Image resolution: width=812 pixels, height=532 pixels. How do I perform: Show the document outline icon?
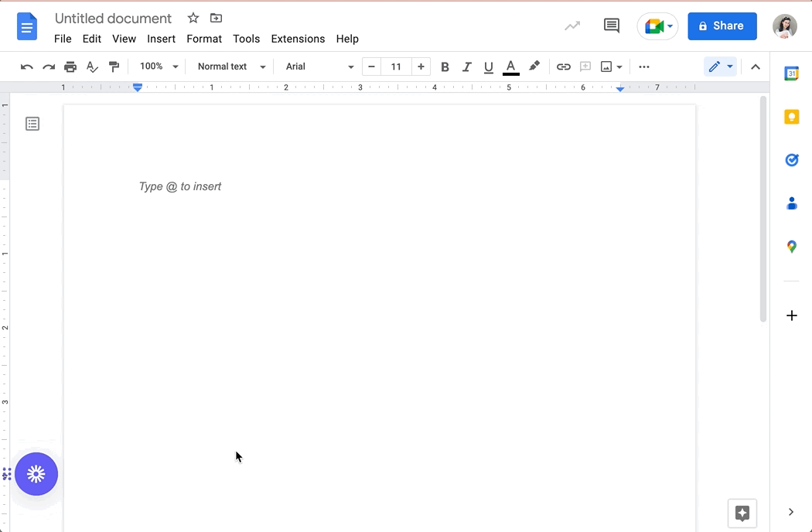(32, 124)
